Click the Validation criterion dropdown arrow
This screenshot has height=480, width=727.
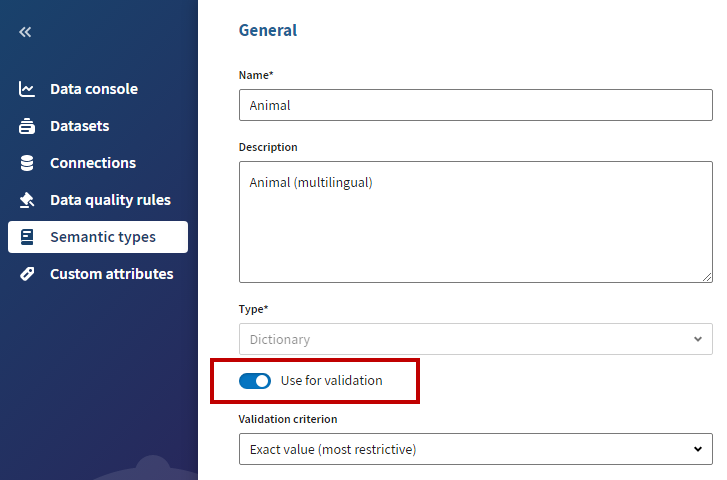pyautogui.click(x=697, y=449)
